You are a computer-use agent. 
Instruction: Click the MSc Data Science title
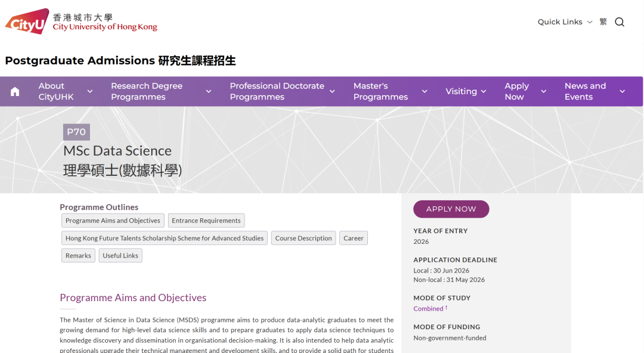pyautogui.click(x=117, y=151)
